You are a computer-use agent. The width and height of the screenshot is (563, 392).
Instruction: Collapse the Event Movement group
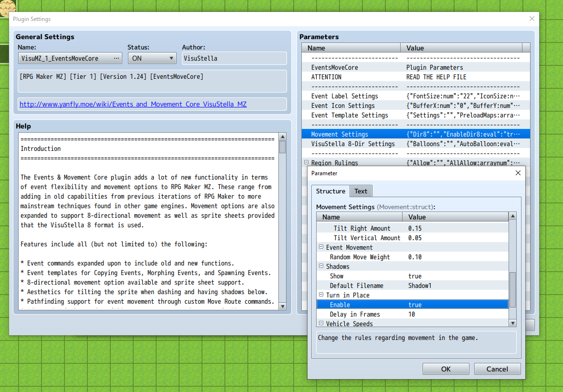[321, 247]
